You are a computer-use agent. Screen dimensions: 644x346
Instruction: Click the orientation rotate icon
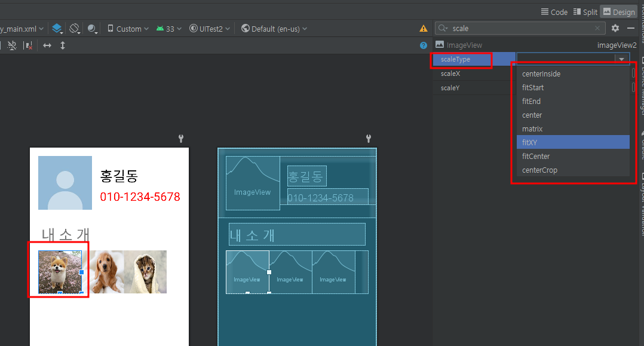74,29
